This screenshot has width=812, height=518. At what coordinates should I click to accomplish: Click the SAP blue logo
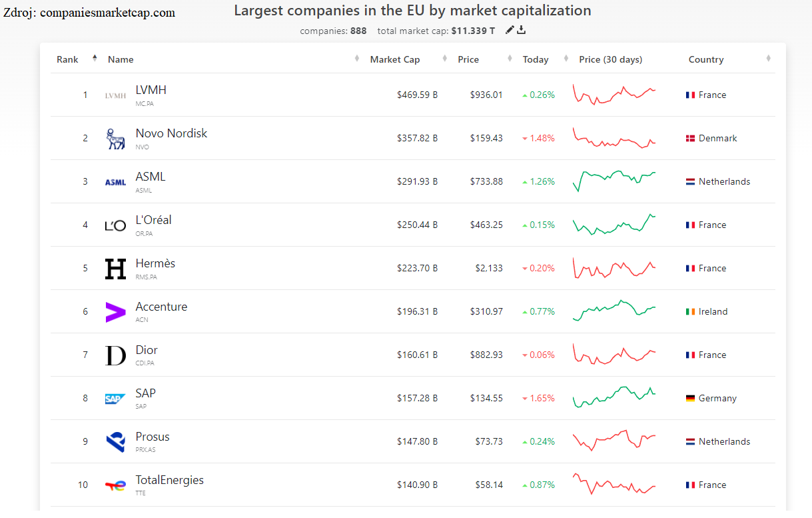click(x=115, y=399)
